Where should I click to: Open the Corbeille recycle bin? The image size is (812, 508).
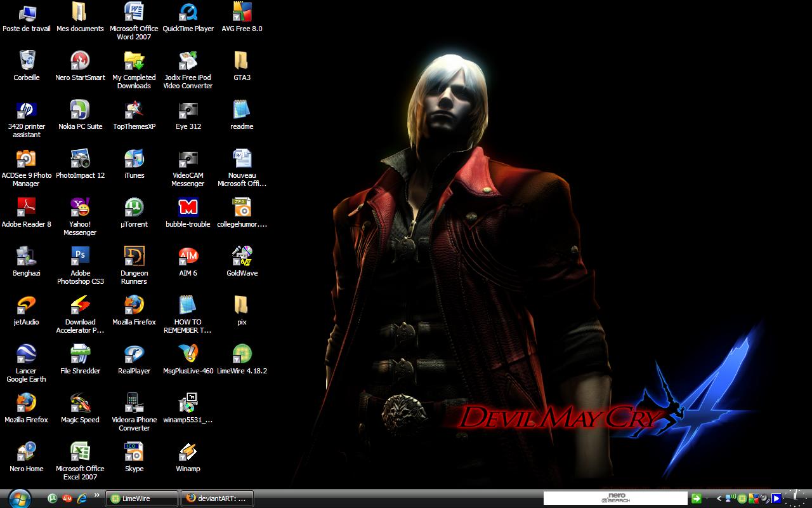pos(27,67)
